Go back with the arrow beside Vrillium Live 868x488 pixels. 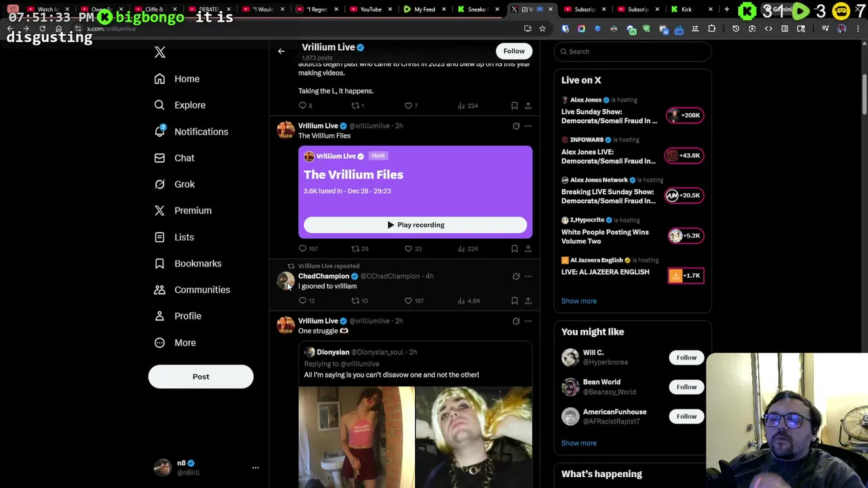[281, 51]
